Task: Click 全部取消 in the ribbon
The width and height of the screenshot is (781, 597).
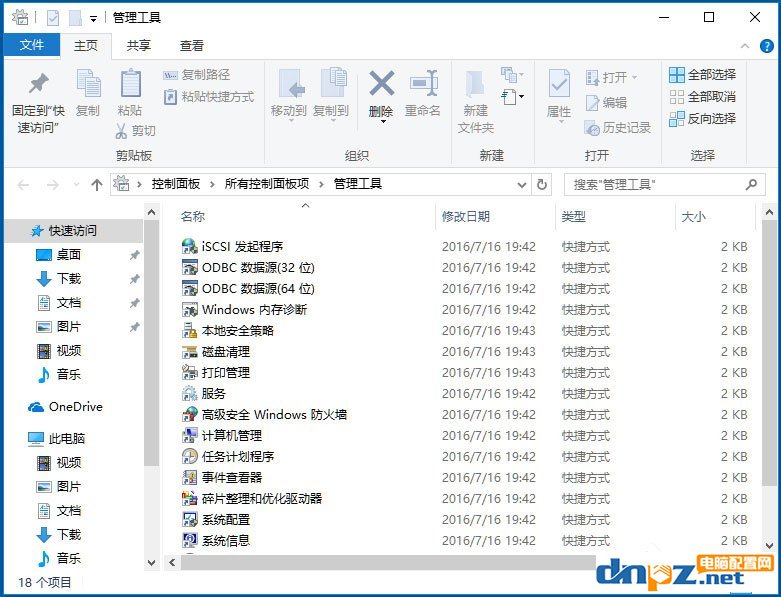Action: tap(702, 97)
